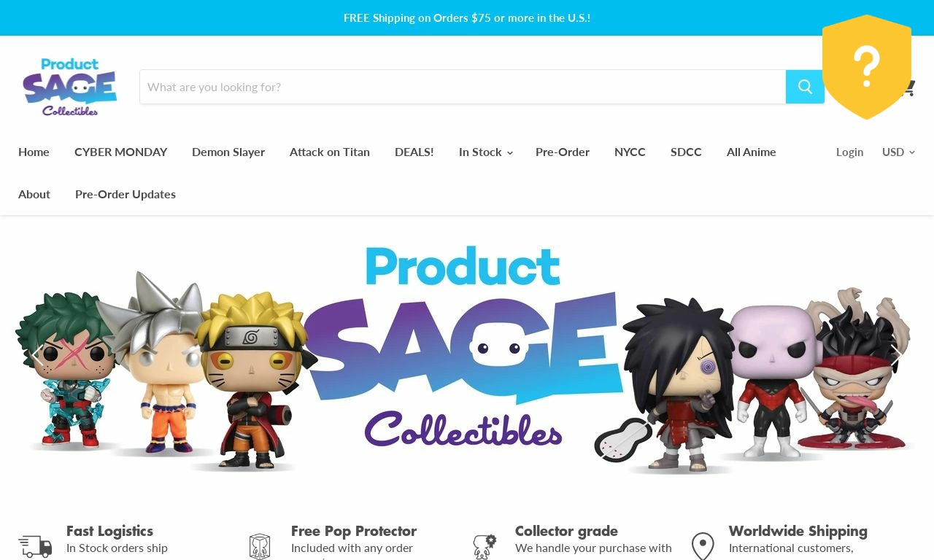Click the Worldwide Shipping location pin icon
Viewport: 934px width, 560px height.
tap(703, 546)
